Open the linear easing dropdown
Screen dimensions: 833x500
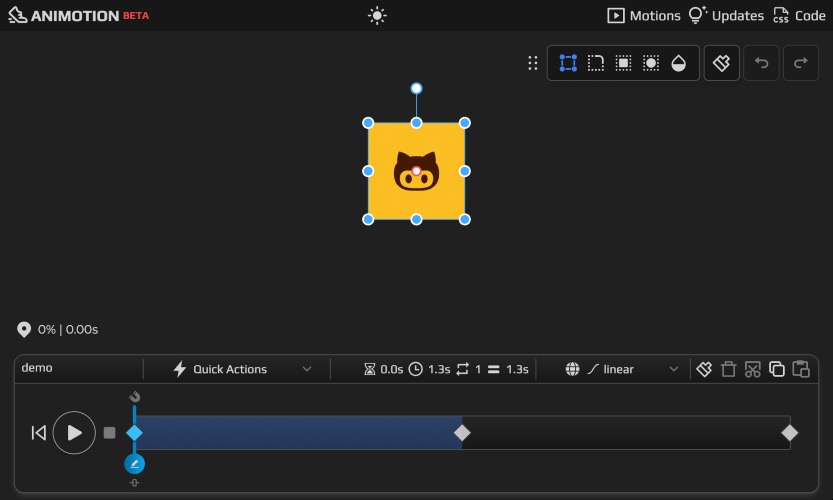click(x=632, y=369)
